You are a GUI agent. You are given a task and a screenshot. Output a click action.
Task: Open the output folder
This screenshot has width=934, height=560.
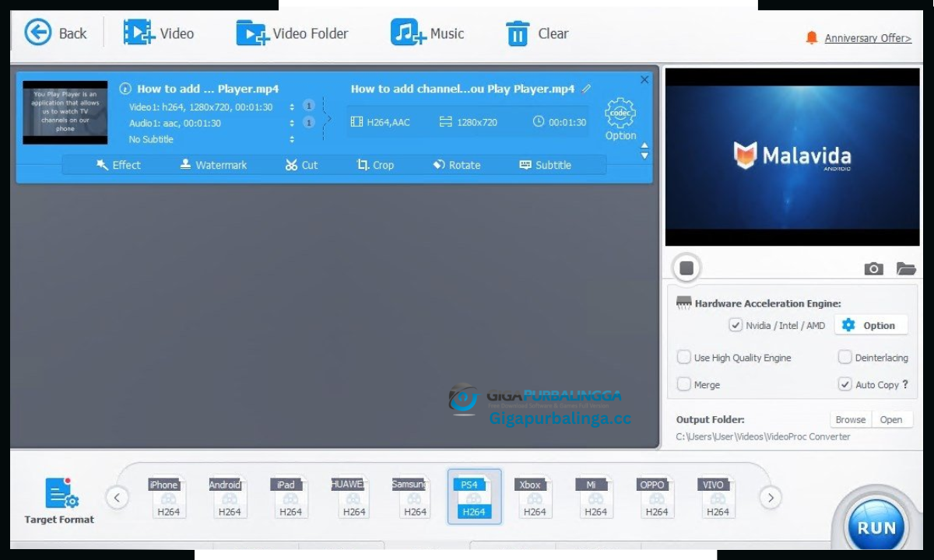tap(891, 419)
